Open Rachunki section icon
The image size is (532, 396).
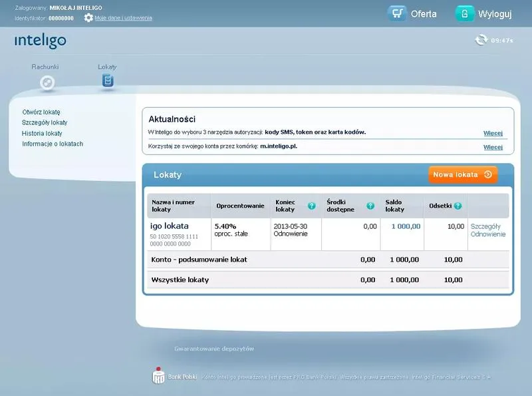47,83
